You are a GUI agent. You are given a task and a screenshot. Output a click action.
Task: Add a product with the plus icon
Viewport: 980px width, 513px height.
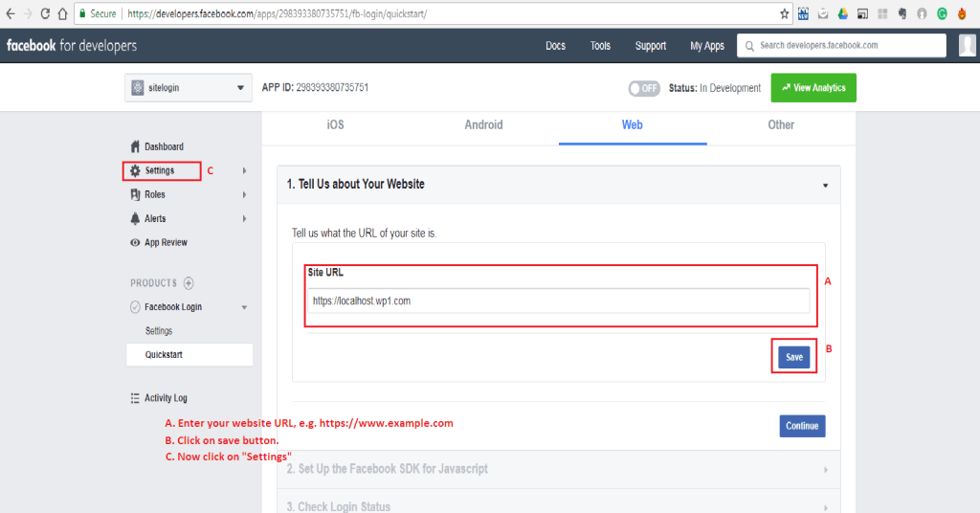pos(189,283)
